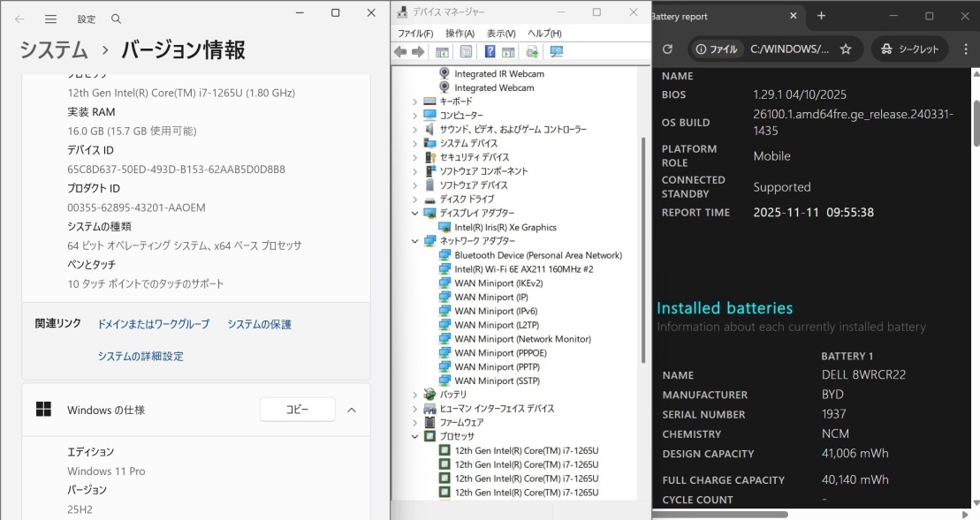Screen dimensions: 980x520
Task: Bookmark the page with the star icon
Action: coord(846,49)
